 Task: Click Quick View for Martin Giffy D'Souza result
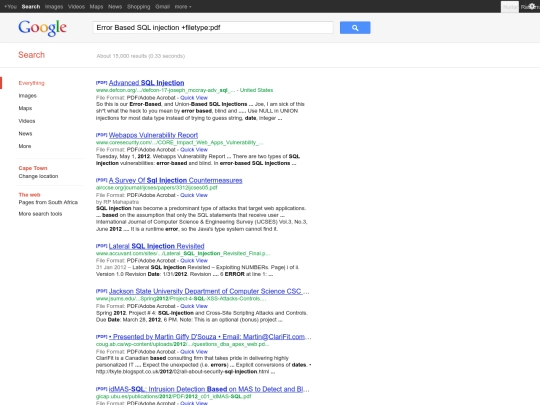point(194,352)
